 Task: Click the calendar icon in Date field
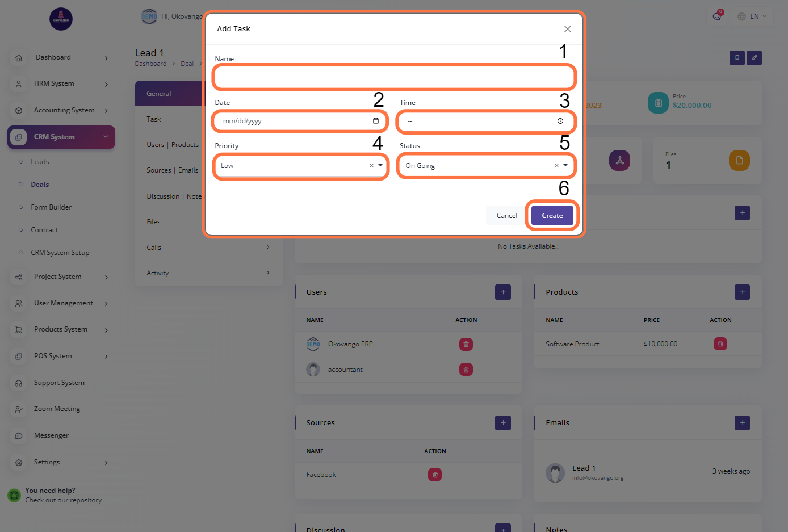[x=375, y=121]
